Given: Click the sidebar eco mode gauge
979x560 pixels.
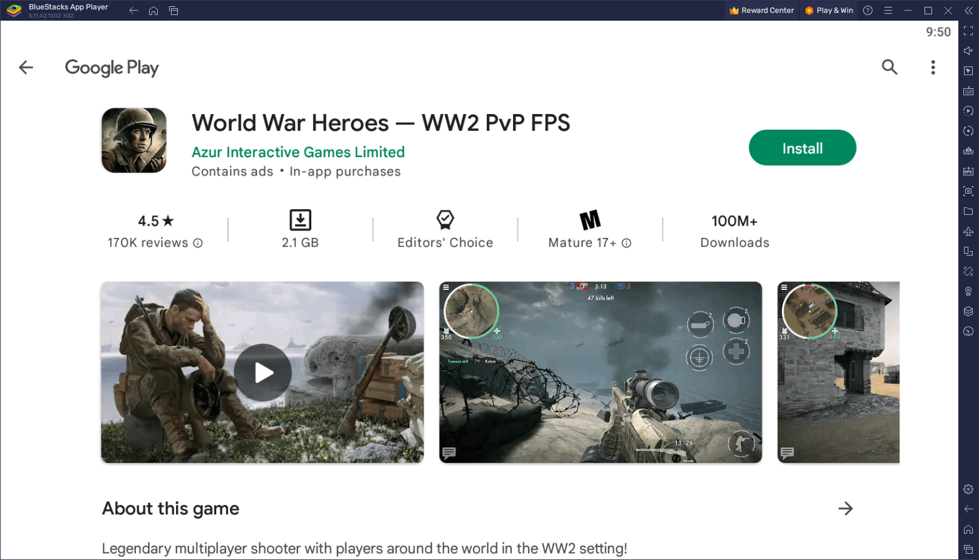Looking at the screenshot, I should [x=968, y=331].
